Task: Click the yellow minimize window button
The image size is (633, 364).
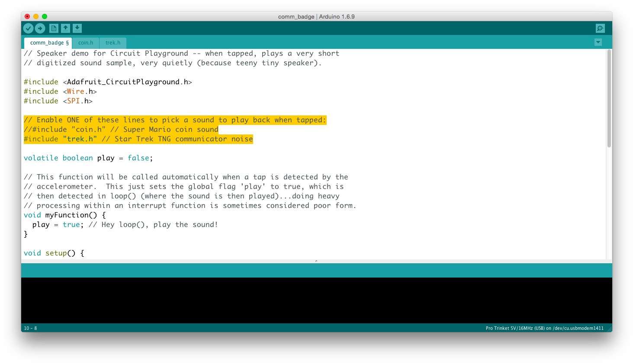Action: [x=36, y=16]
